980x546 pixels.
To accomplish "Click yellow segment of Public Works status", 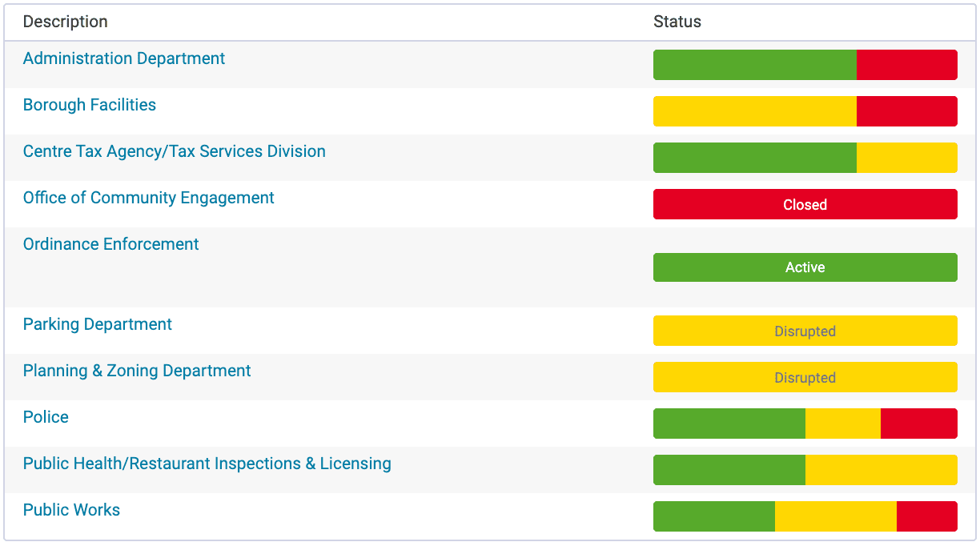I will click(x=836, y=516).
